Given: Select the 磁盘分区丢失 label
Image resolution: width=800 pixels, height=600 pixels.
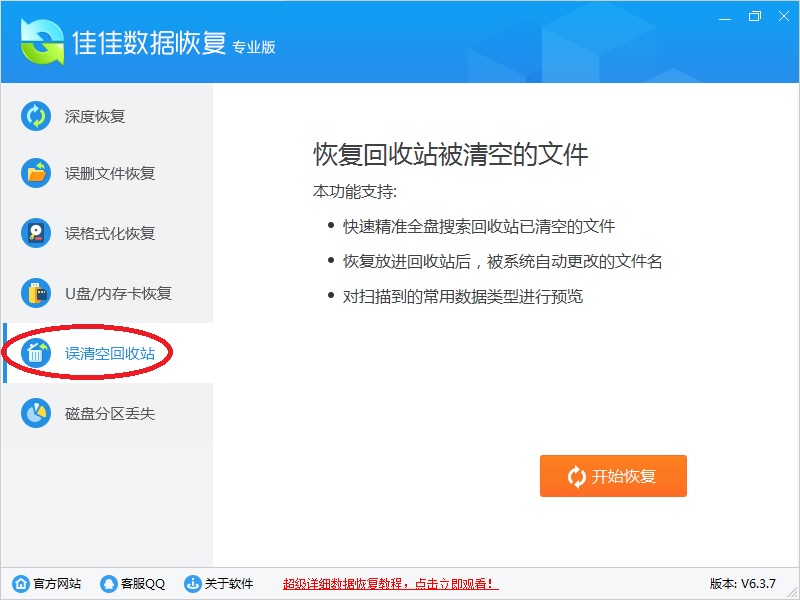Looking at the screenshot, I should (x=110, y=413).
